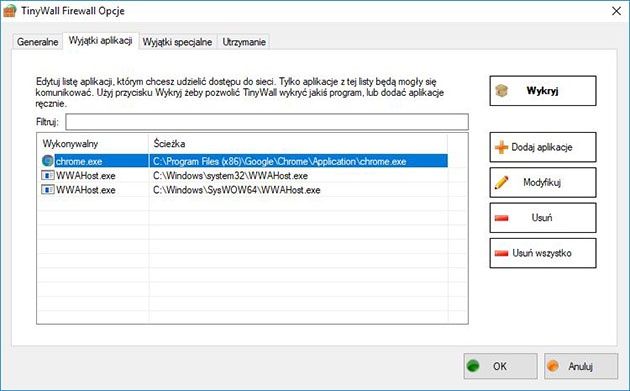This screenshot has height=391, width=630.
Task: Select the chrome.exe list entry
Action: pos(79,161)
